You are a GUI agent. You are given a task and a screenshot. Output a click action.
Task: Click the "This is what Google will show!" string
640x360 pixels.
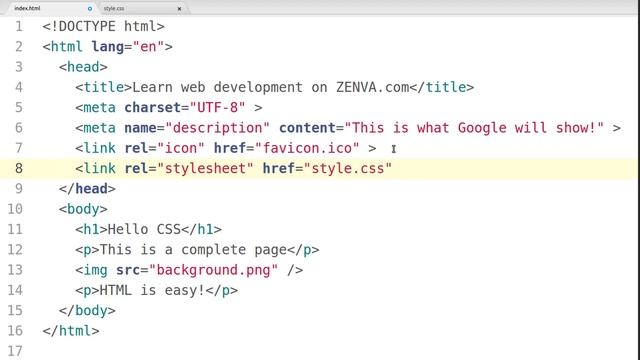click(x=474, y=128)
